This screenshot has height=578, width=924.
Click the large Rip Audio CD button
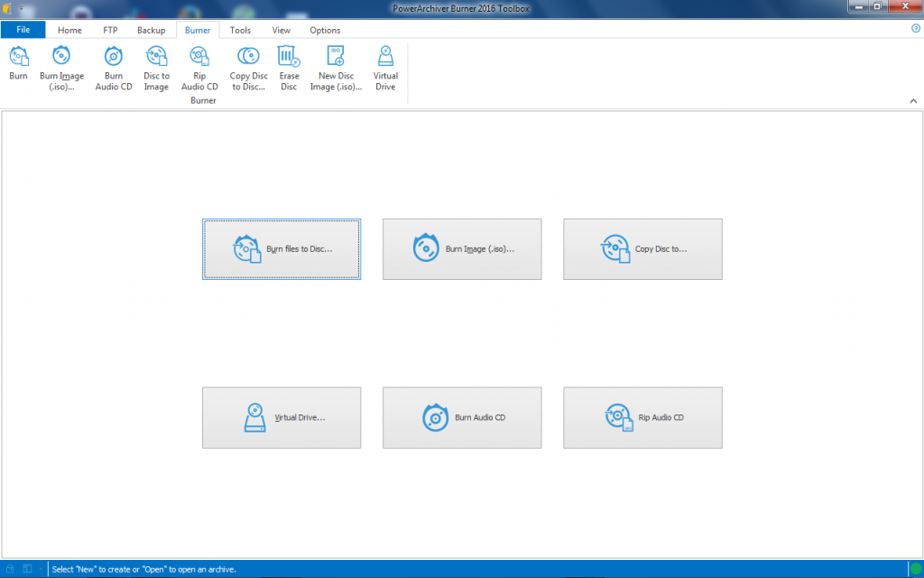(x=642, y=417)
